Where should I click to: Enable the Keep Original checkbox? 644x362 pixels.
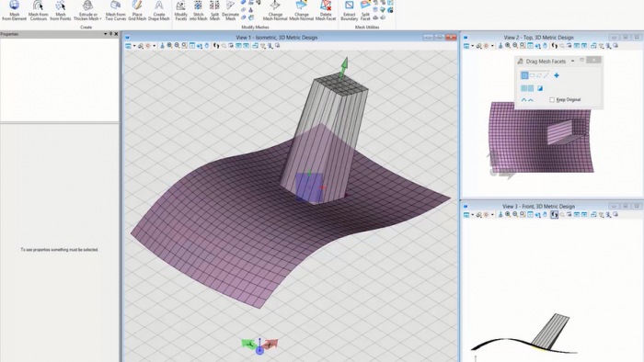pos(552,99)
